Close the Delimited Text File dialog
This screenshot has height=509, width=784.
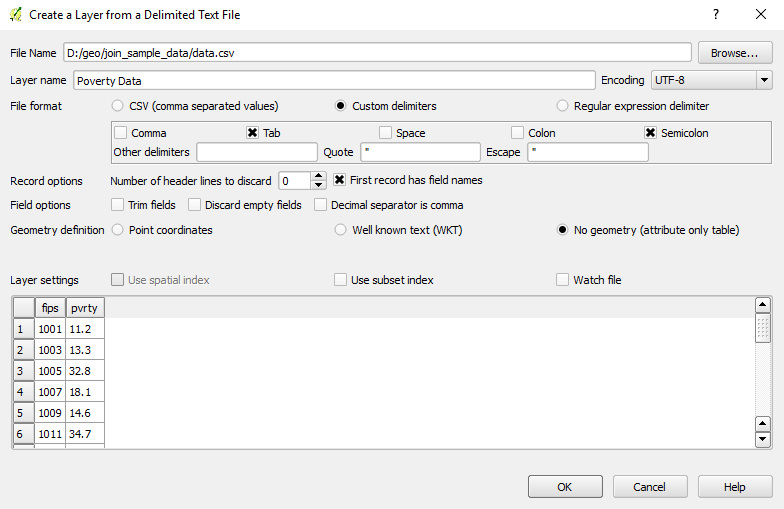point(760,14)
